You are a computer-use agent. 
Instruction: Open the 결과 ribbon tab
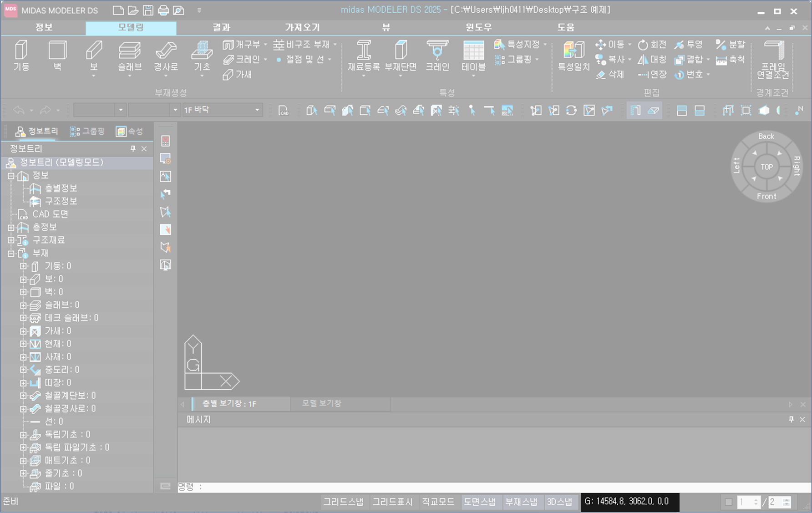tap(222, 27)
